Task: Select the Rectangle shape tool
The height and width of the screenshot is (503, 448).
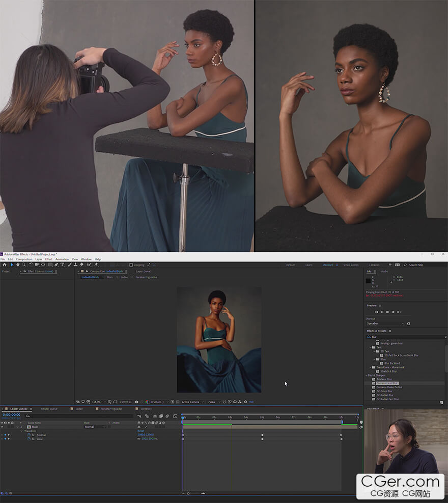Action: (x=50, y=264)
